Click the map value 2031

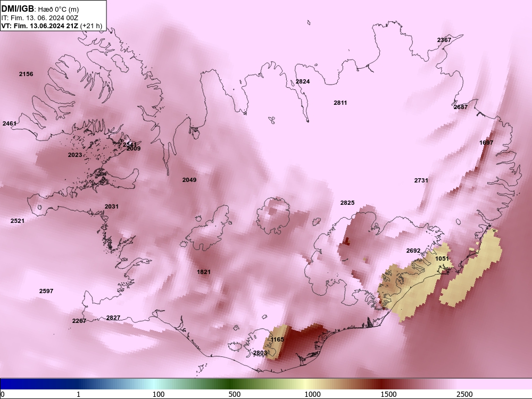112,206
